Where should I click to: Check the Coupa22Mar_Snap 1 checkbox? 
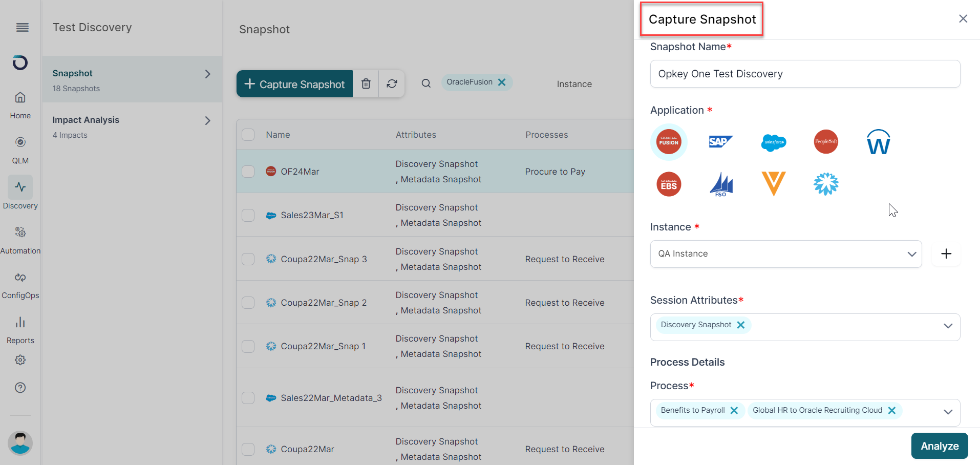point(248,346)
